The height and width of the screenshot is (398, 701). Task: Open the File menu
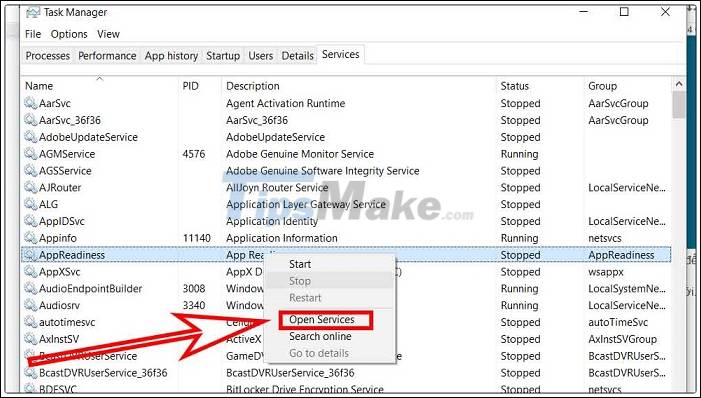[33, 34]
